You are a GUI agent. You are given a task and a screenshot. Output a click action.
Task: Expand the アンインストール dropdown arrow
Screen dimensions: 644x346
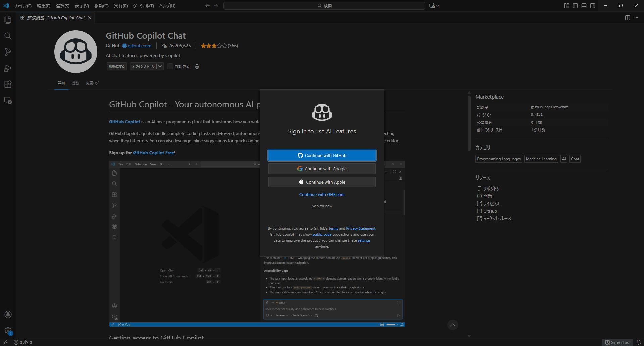[x=160, y=66]
